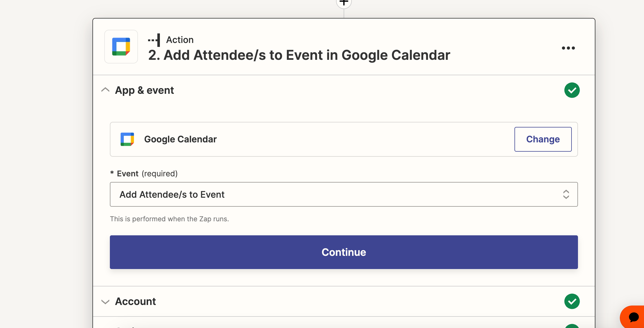Click the Google Calendar app name text
644x328 pixels.
point(180,139)
